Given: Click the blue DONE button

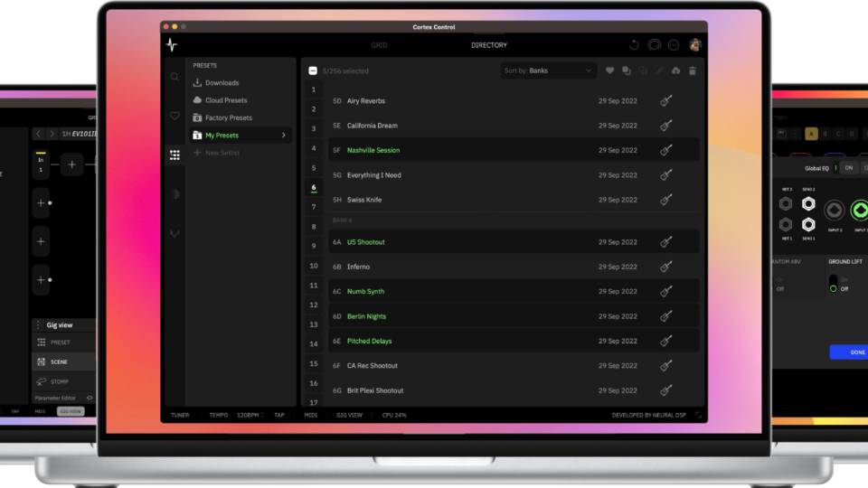Looking at the screenshot, I should click(853, 352).
